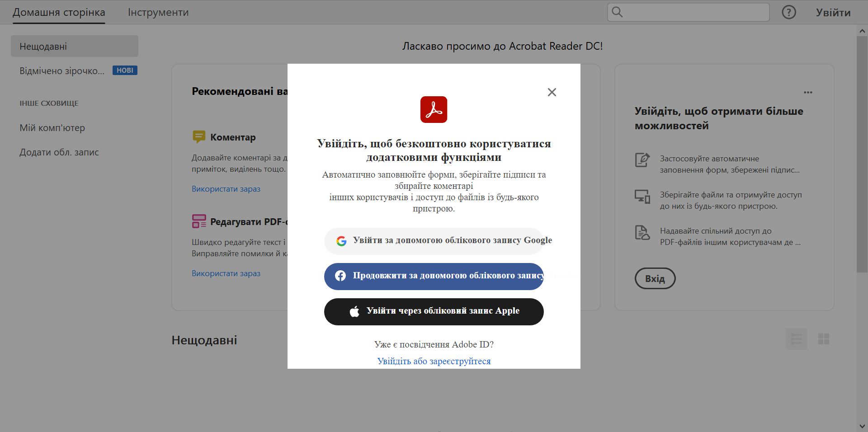Click the Вхід button
Image resolution: width=868 pixels, height=432 pixels.
(655, 278)
